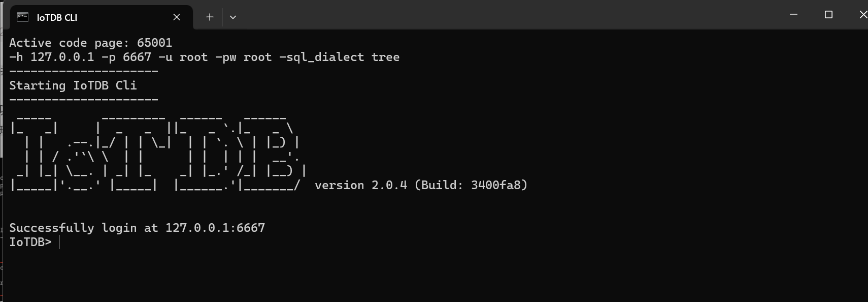Viewport: 868px width, 302px height.
Task: Click the Successfully login at 127.0.0.1:6667 line
Action: pyautogui.click(x=137, y=228)
